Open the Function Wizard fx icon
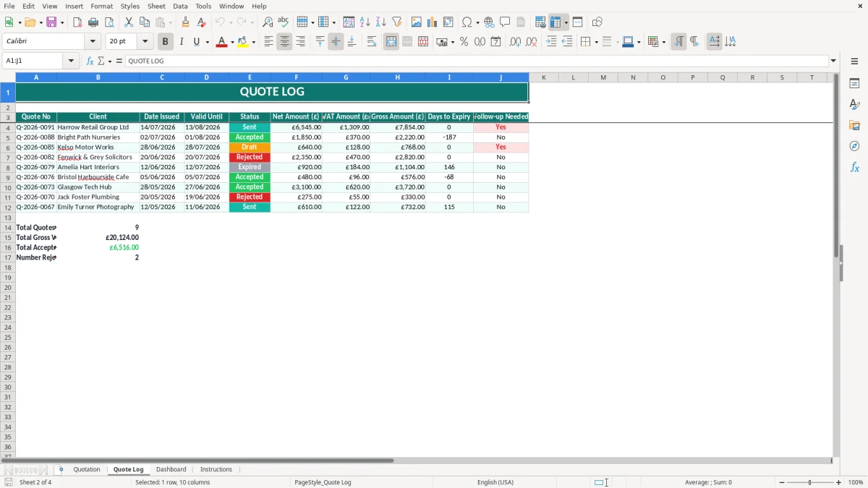This screenshot has height=488, width=868. click(x=90, y=61)
